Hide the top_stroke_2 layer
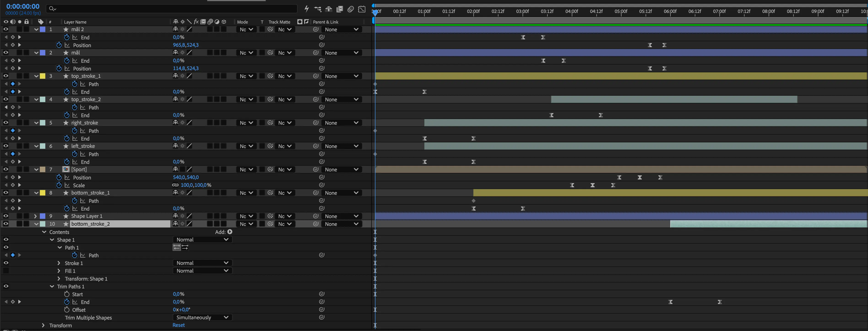This screenshot has height=331, width=868. click(6, 99)
